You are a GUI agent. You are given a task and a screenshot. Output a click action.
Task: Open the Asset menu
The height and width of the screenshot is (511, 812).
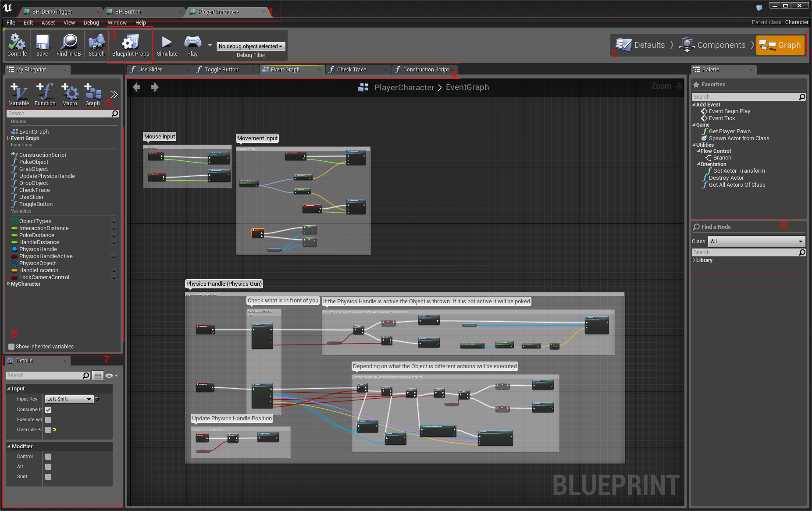coord(48,23)
